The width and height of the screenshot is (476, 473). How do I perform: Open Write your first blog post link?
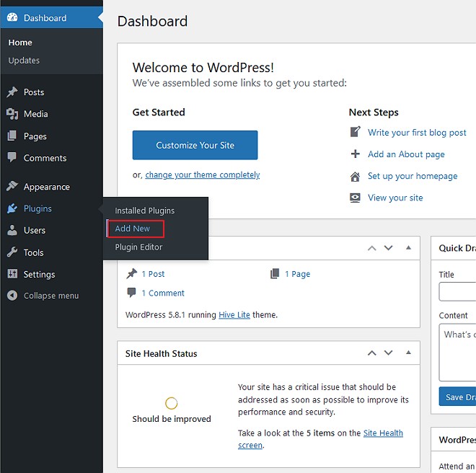417,133
